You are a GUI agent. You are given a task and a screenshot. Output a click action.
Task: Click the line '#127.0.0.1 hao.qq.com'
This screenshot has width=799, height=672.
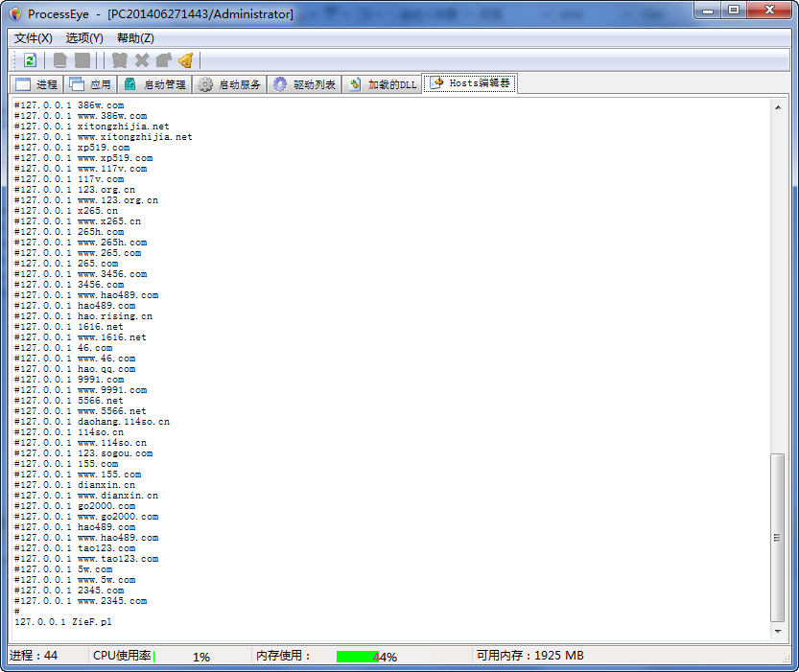(75, 369)
